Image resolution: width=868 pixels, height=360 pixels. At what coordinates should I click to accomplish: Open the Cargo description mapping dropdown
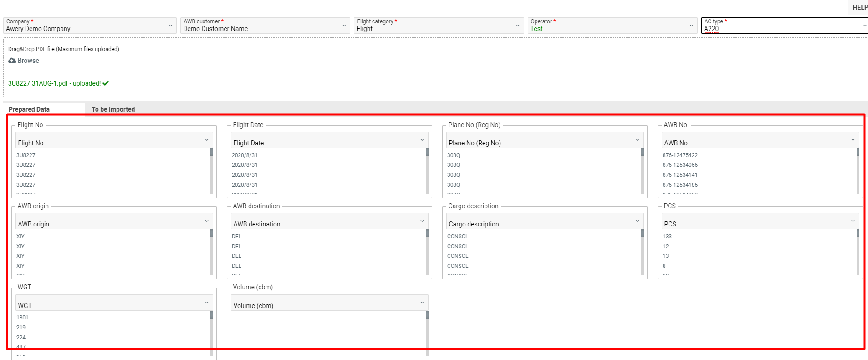pyautogui.click(x=545, y=221)
